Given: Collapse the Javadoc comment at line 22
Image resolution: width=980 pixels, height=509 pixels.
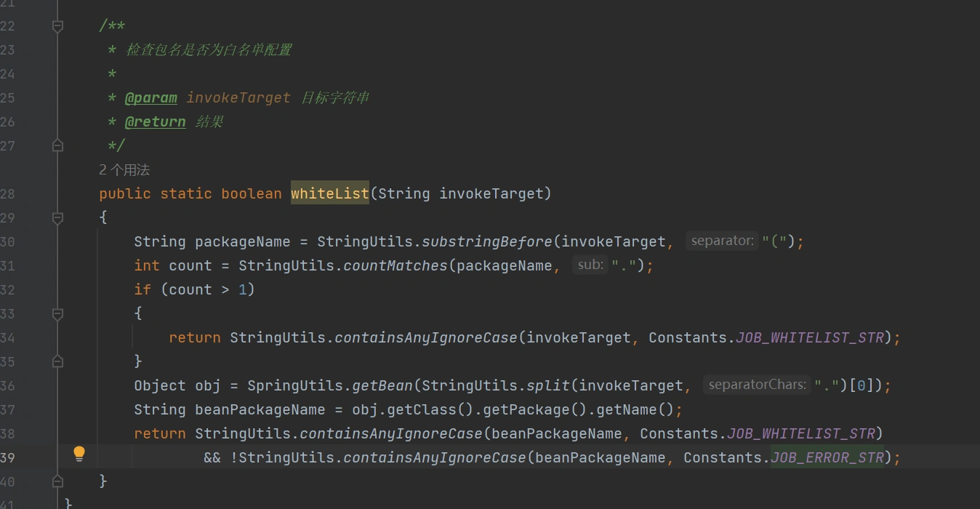Looking at the screenshot, I should (57, 26).
